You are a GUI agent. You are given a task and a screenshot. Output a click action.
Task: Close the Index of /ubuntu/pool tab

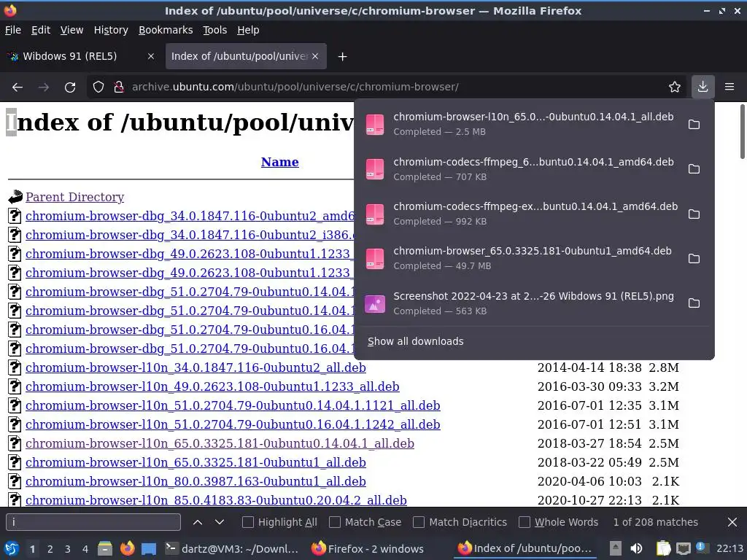coord(315,56)
